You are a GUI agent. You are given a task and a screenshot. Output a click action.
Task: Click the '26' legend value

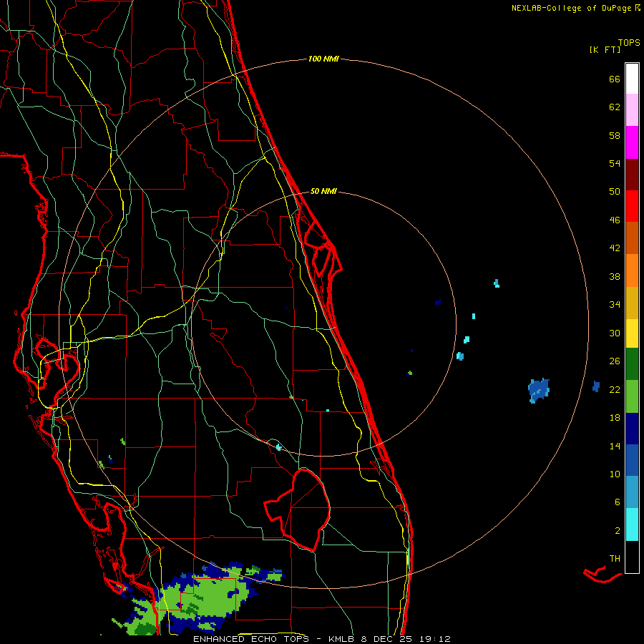click(x=615, y=362)
